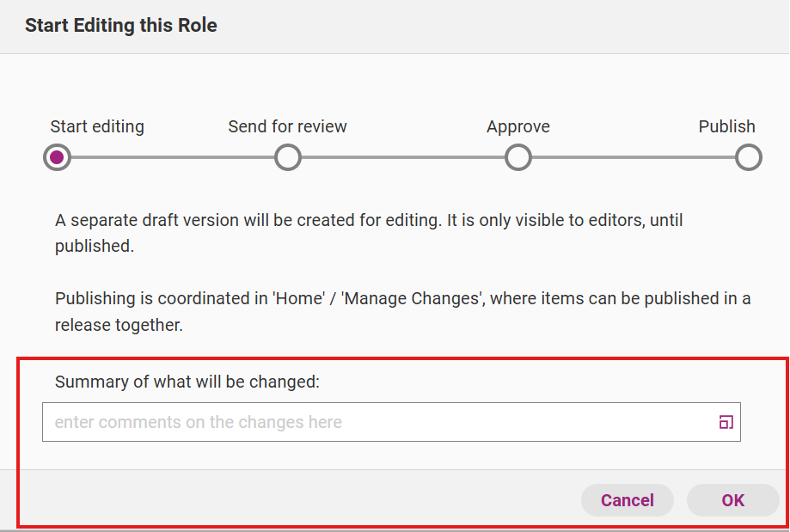This screenshot has height=532, width=790.
Task: Select the Send for review step circle
Action: (287, 157)
